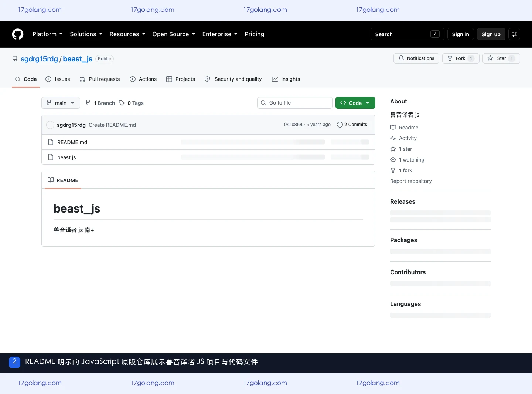Click the README.md file icon
532x394 pixels.
point(51,142)
